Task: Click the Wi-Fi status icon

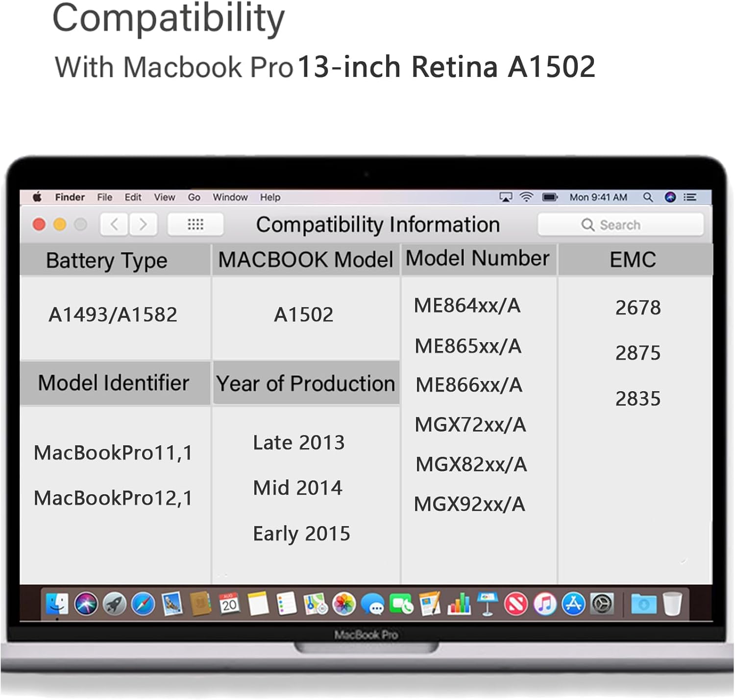Action: click(526, 197)
